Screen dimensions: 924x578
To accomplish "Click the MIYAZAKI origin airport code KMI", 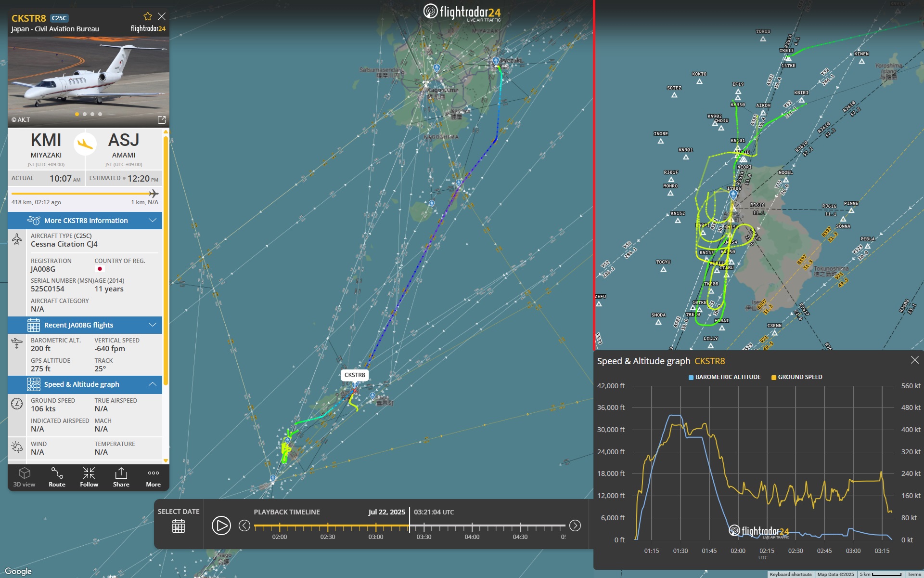I will [x=46, y=140].
